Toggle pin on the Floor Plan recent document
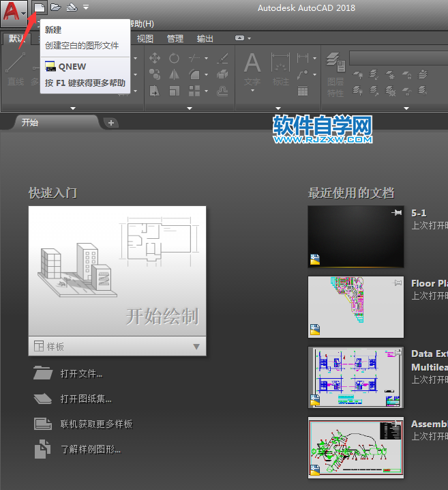 click(396, 283)
